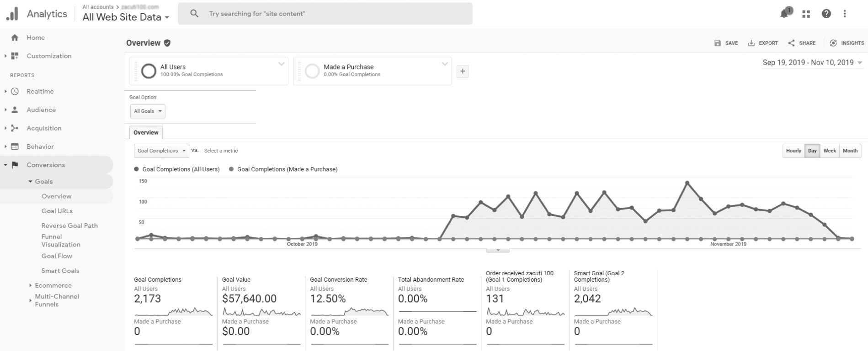Click the Acquisition icon in sidebar
This screenshot has width=868, height=351.
pos(15,128)
